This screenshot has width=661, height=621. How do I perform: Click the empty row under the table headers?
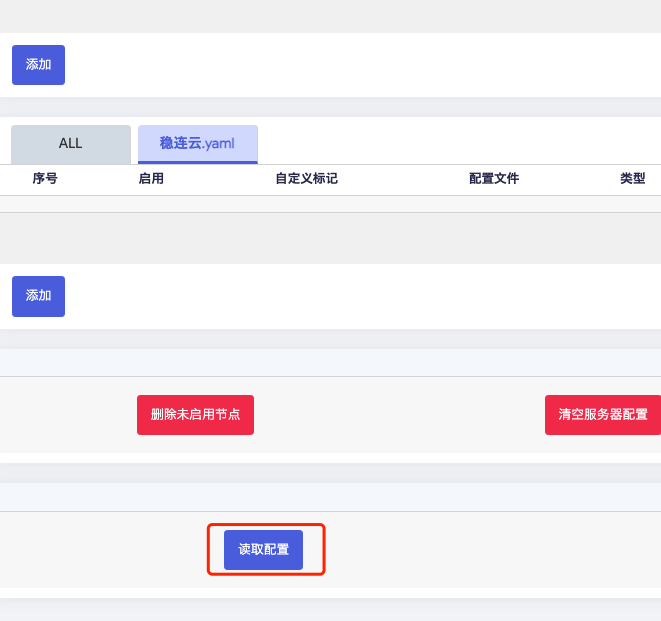click(330, 204)
